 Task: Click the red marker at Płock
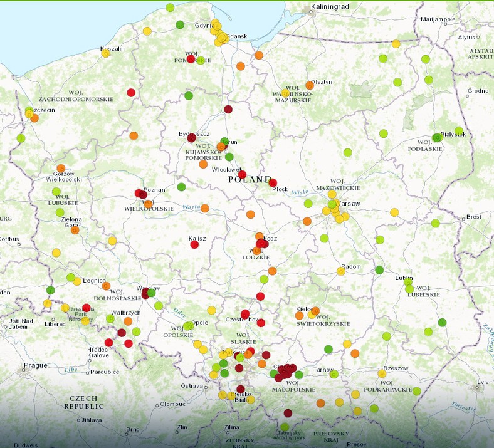[273, 183]
